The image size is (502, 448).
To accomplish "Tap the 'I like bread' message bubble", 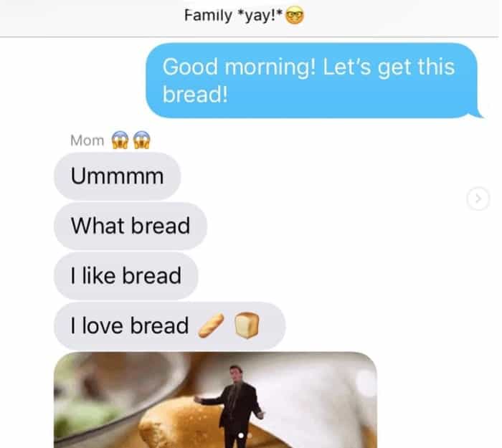I will click(126, 276).
